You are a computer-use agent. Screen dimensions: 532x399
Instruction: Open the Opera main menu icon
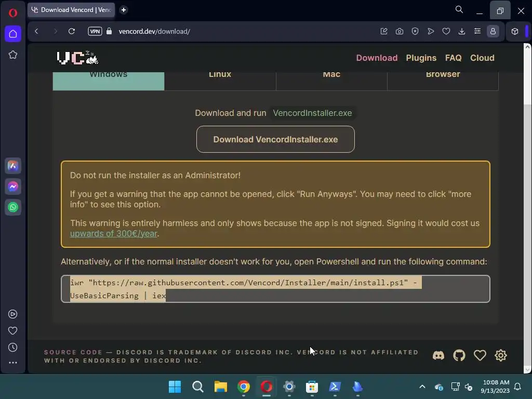coord(13,13)
